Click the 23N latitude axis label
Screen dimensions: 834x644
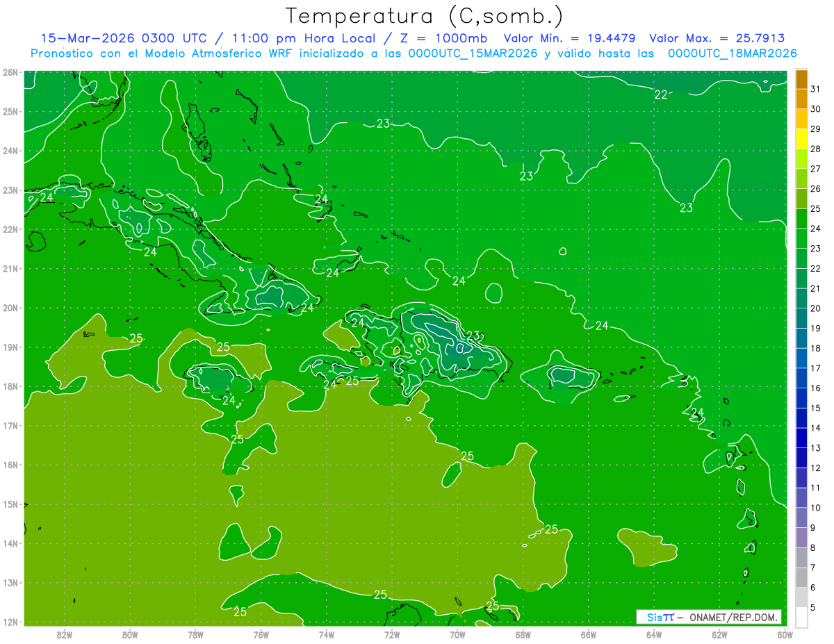click(x=10, y=190)
